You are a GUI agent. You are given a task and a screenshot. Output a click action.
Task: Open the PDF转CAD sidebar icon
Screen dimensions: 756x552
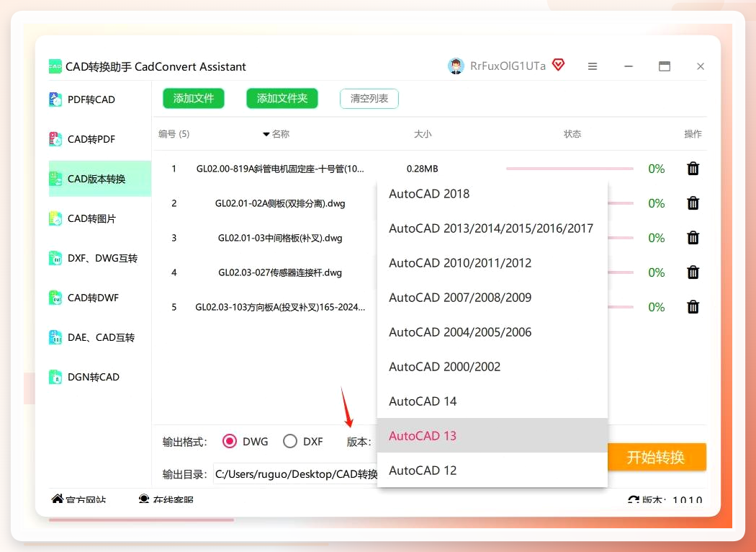pos(55,99)
